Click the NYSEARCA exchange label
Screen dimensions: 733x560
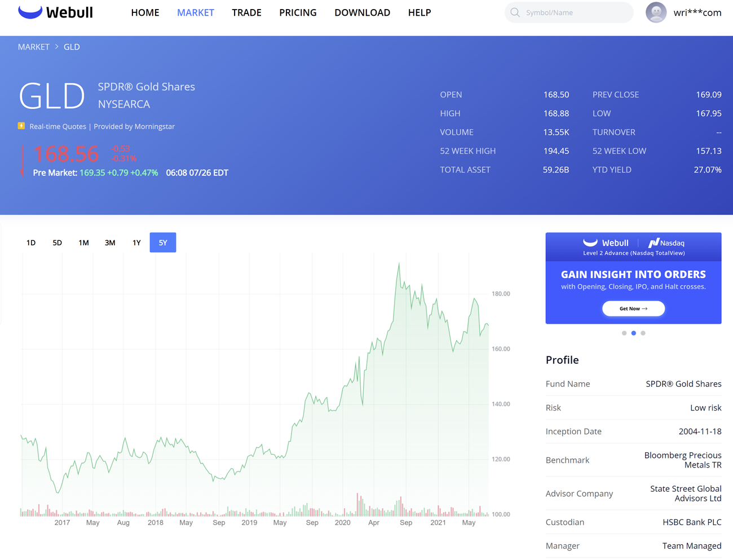[x=124, y=104]
